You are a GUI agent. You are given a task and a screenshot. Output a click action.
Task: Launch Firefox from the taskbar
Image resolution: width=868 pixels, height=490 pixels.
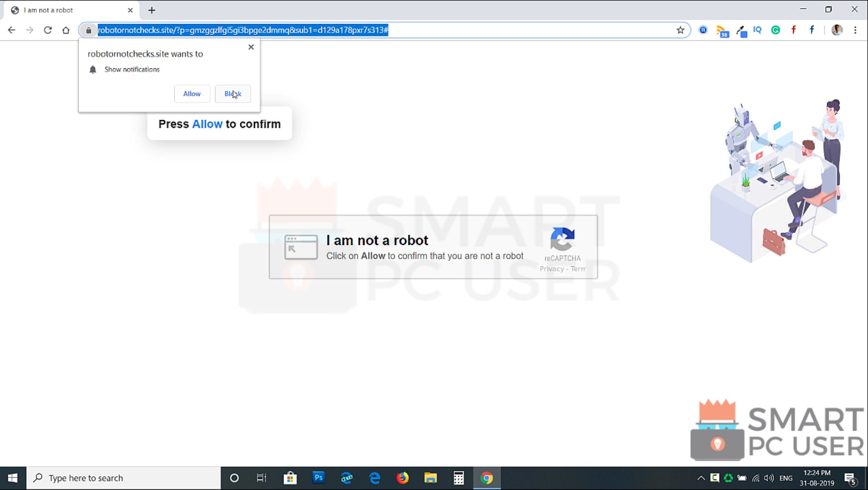point(402,478)
